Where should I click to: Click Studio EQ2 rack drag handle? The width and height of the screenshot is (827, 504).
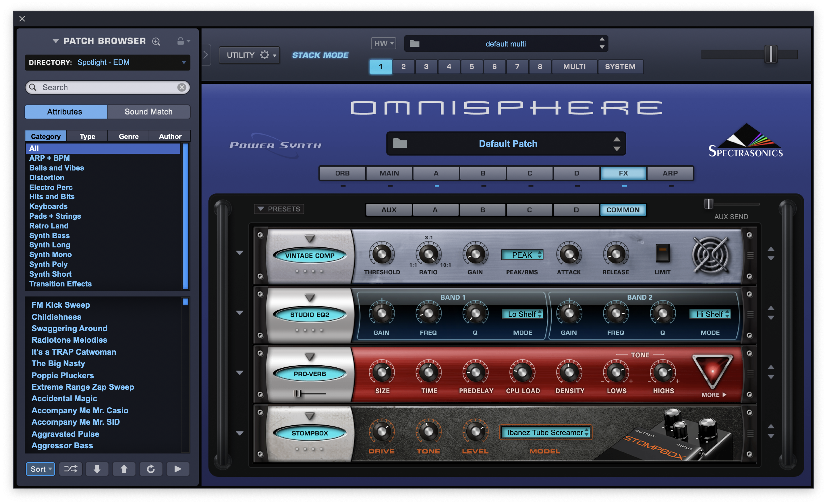750,315
